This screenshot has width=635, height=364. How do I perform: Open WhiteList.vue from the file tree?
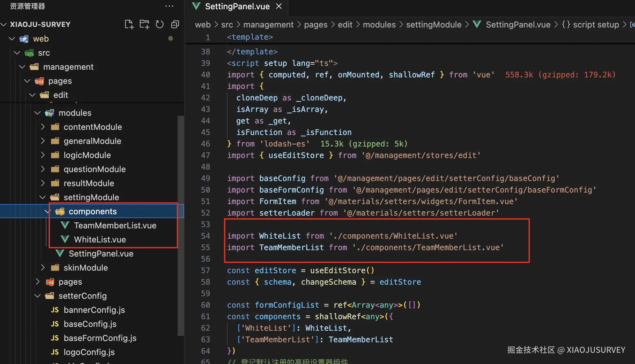(x=100, y=240)
